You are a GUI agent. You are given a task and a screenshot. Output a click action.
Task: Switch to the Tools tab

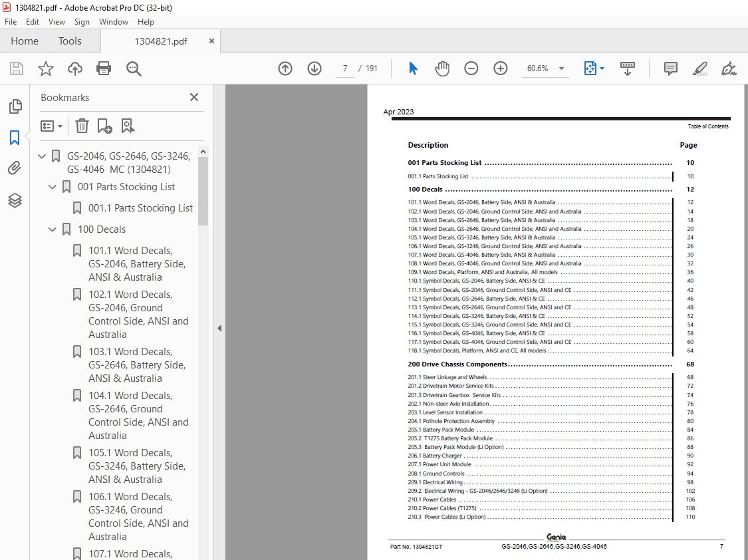[70, 41]
